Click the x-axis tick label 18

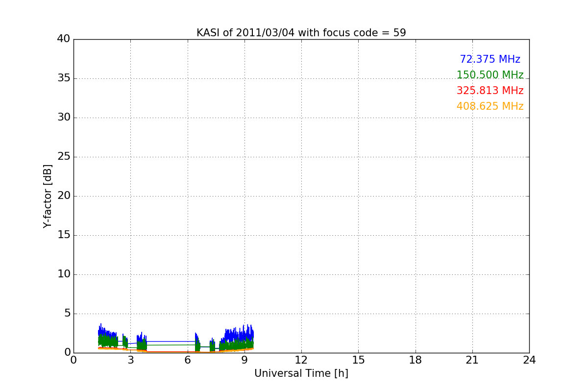pyautogui.click(x=416, y=360)
